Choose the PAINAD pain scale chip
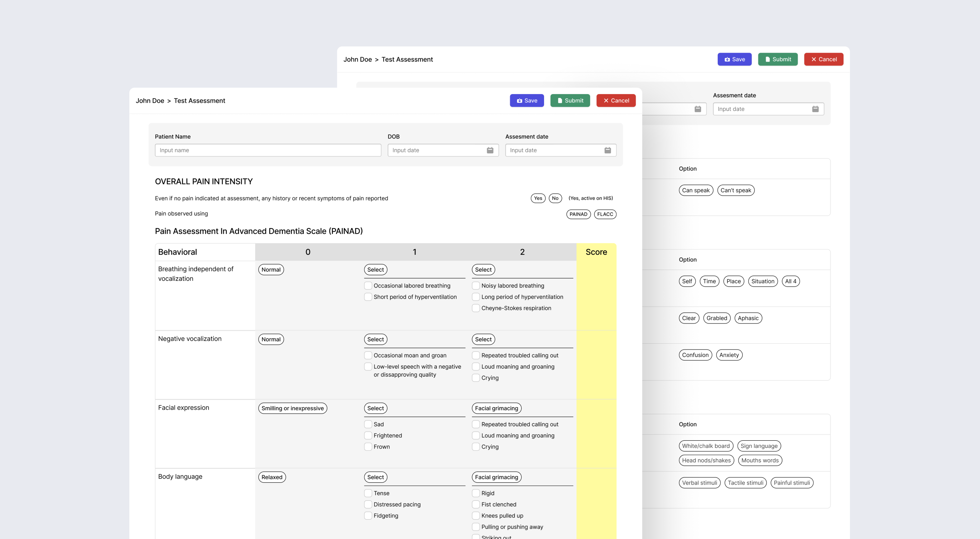The image size is (980, 539). (578, 214)
